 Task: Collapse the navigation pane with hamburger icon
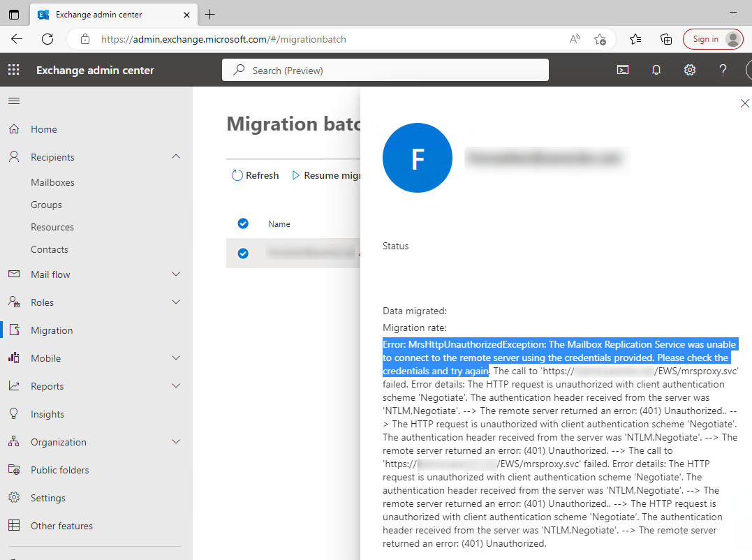click(x=13, y=101)
